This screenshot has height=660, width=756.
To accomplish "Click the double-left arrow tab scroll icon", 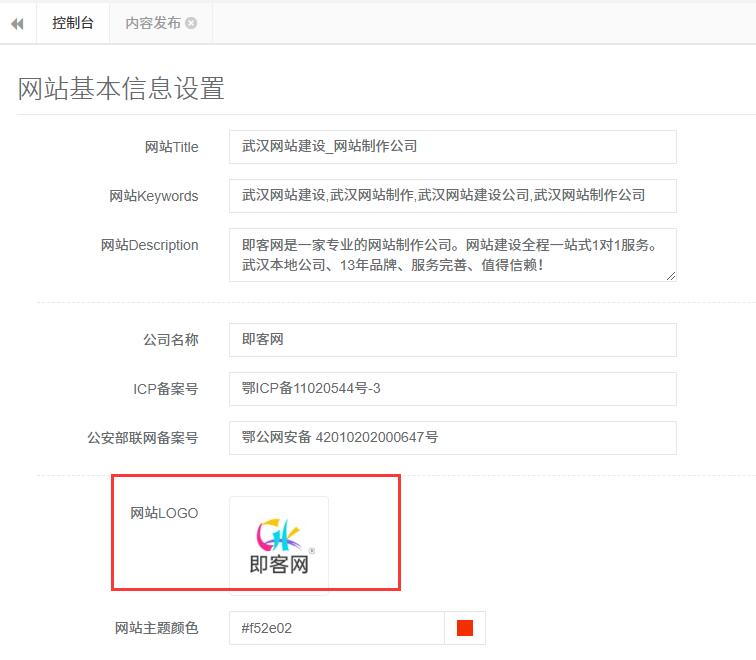I will pos(17,23).
